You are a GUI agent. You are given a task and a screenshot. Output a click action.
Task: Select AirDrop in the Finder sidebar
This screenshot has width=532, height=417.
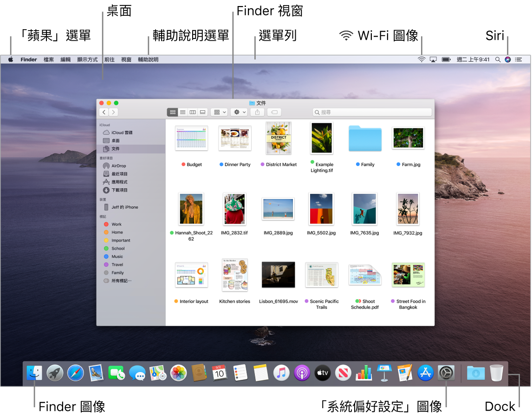118,166
